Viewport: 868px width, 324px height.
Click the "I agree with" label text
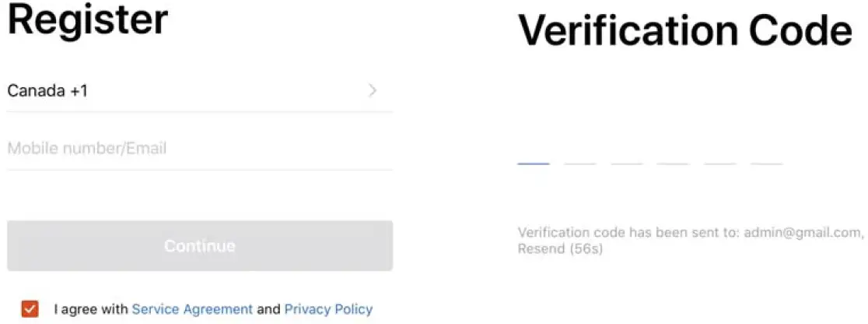(x=91, y=309)
